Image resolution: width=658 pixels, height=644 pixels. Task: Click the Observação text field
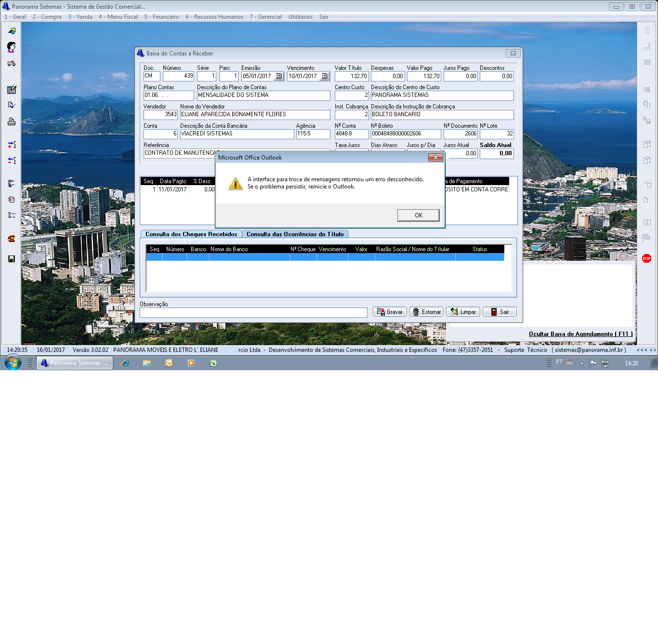(253, 313)
